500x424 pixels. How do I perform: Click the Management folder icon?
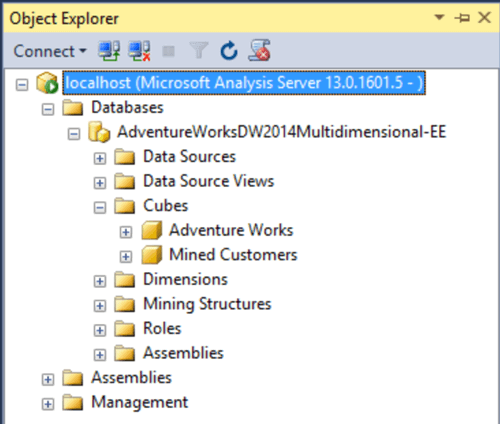[73, 402]
